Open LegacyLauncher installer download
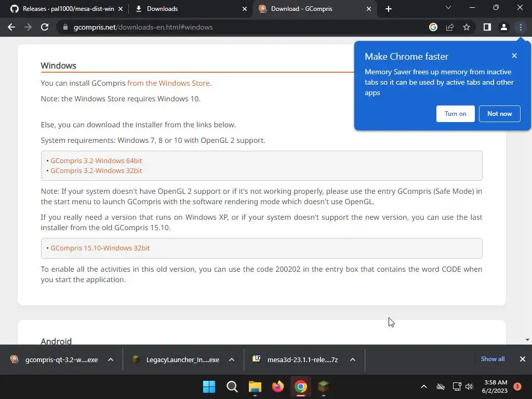The height and width of the screenshot is (399, 532). pos(177,360)
